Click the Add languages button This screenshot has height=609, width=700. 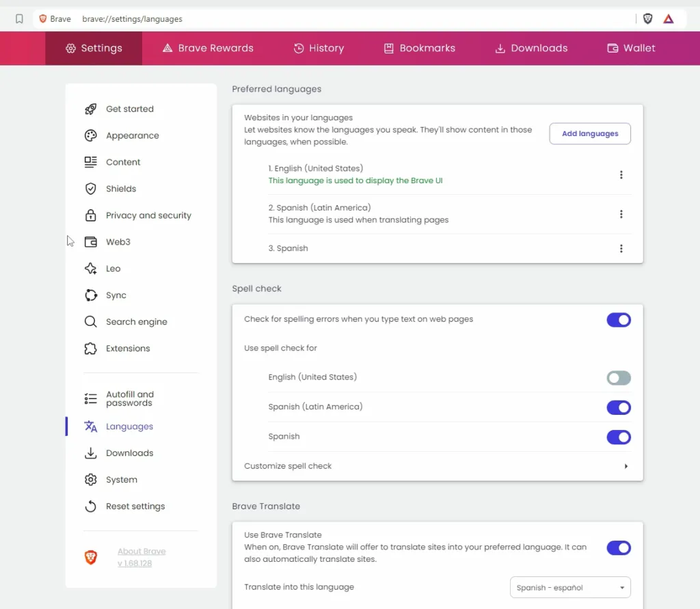point(590,133)
